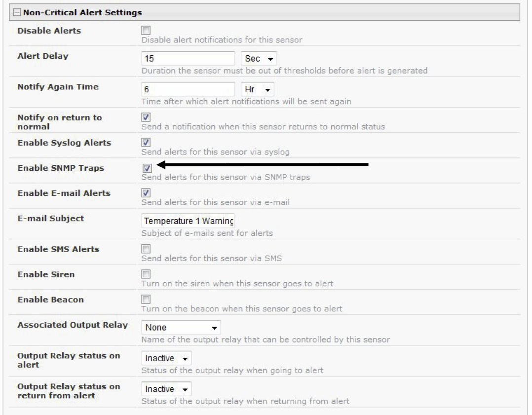
Task: Check the Enable SMS Alerts checkbox
Action: pos(146,249)
